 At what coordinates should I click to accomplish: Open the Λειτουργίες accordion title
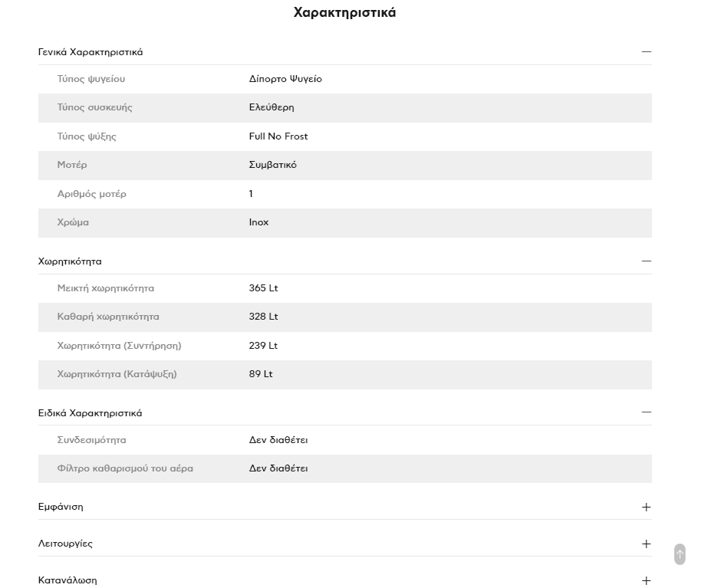point(65,544)
